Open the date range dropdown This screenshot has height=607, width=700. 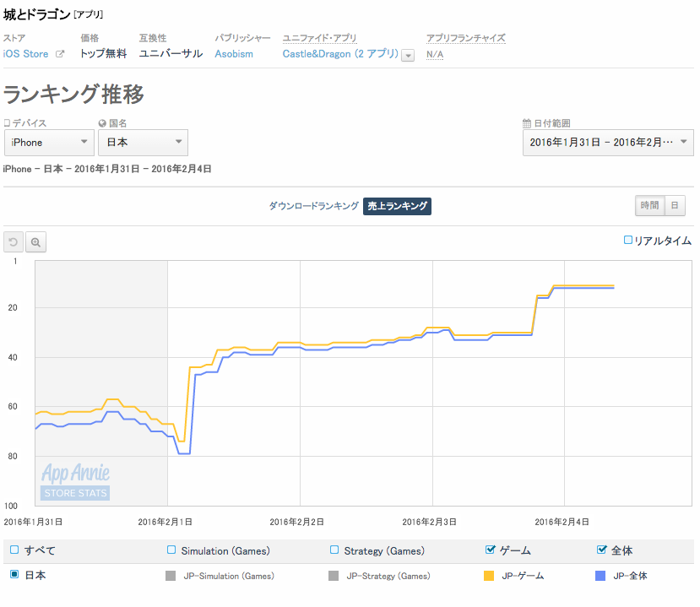click(608, 143)
